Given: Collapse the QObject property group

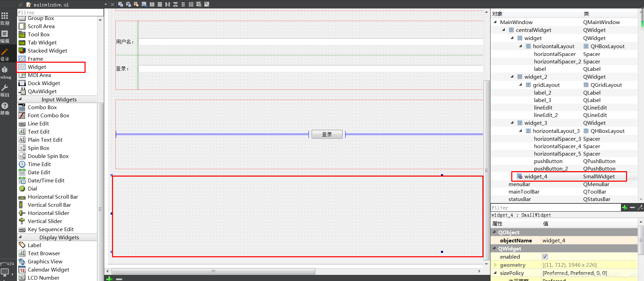Looking at the screenshot, I should (x=494, y=232).
